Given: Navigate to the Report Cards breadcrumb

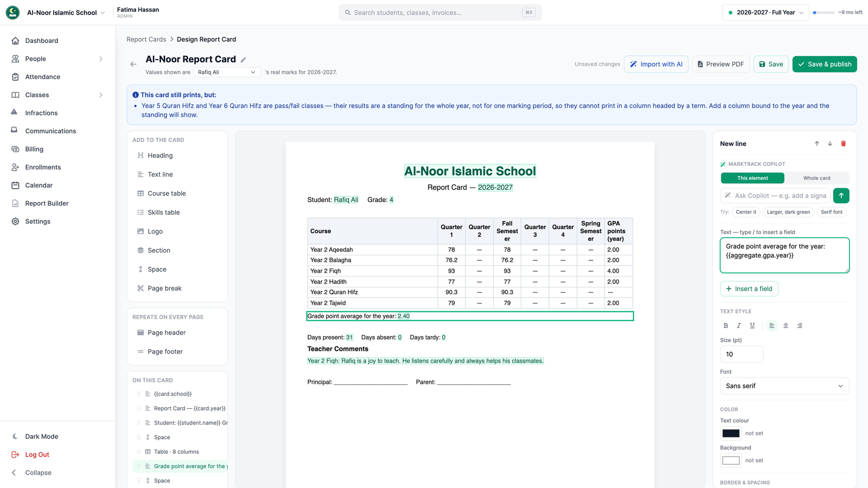Looking at the screenshot, I should 146,40.
